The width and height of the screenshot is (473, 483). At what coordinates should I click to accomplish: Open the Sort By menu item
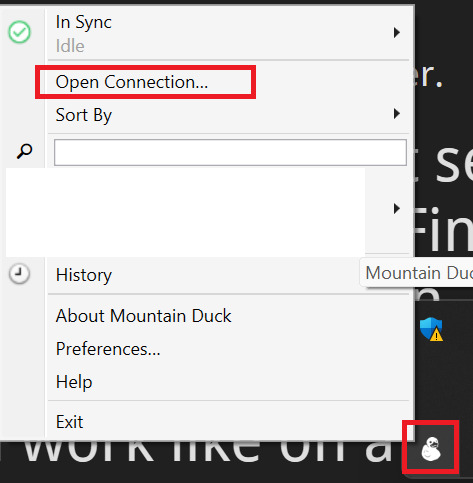(x=84, y=115)
